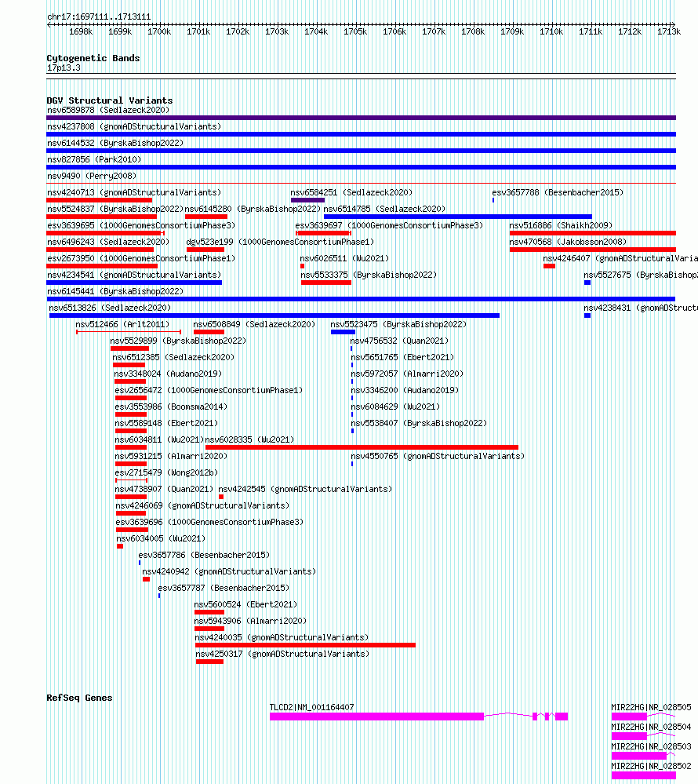Click variant label nsv6589878 (Sedlazeck2020)
This screenshot has height=784, width=698.
point(108,110)
